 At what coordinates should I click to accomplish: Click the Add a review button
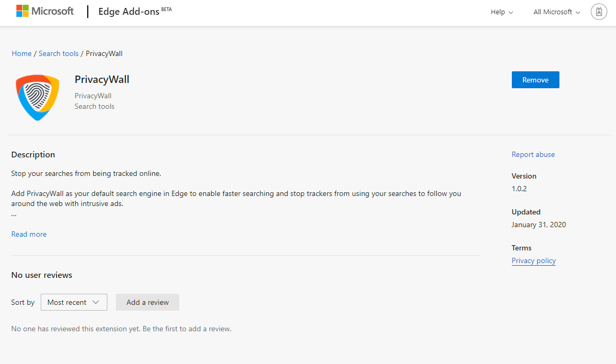148,302
